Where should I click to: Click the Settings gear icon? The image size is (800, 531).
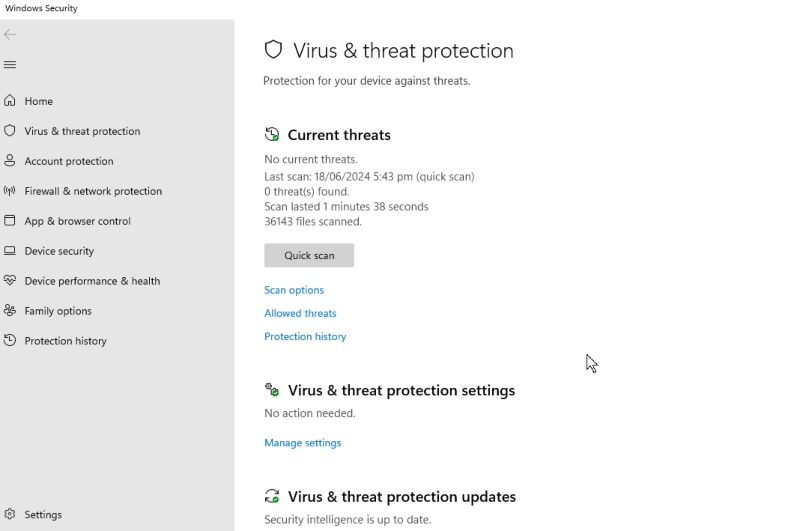(10, 514)
